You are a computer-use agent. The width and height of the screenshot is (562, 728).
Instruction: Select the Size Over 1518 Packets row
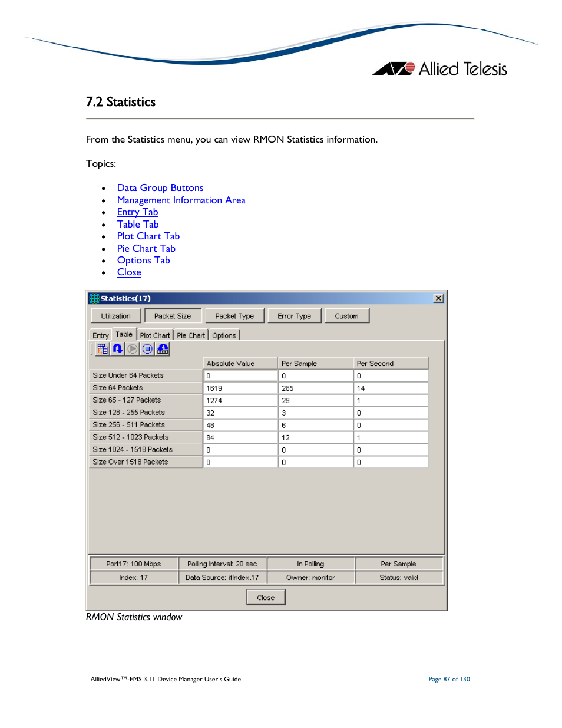[x=146, y=462]
